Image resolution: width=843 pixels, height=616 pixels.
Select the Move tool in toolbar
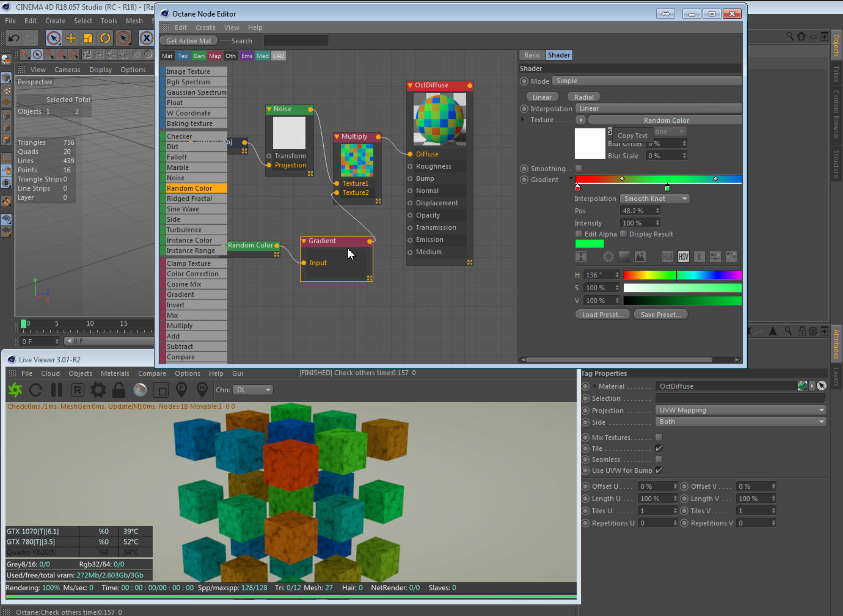pyautogui.click(x=71, y=38)
